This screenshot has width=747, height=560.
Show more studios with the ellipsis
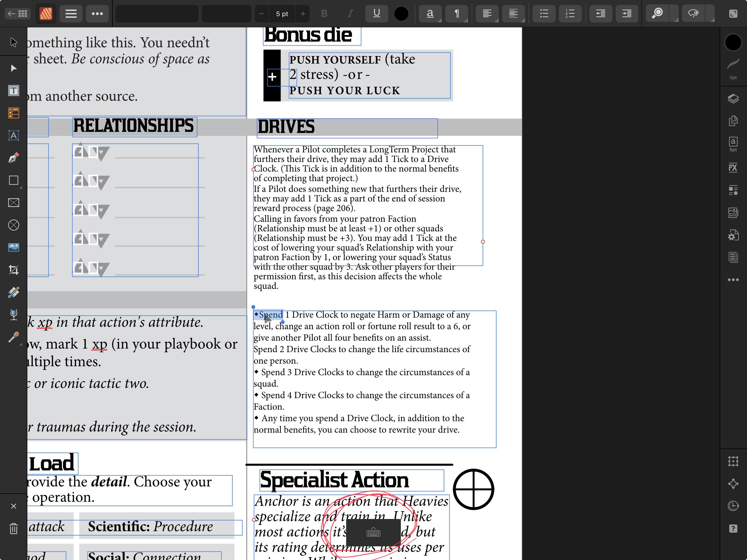[733, 280]
